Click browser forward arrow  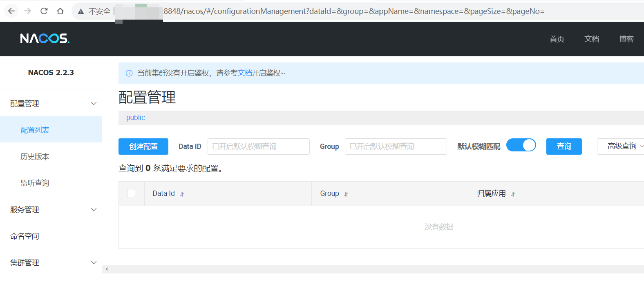(28, 11)
